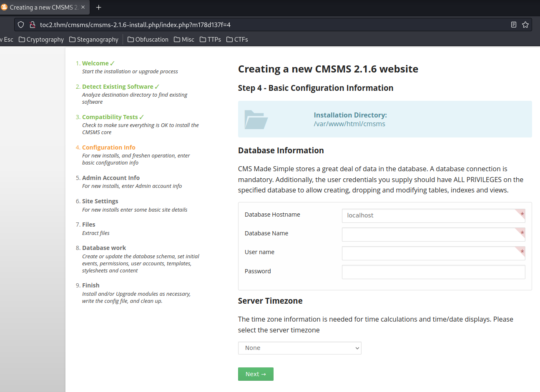This screenshot has width=540, height=392.
Task: Click the 'Admin Account Info' step
Action: click(111, 178)
